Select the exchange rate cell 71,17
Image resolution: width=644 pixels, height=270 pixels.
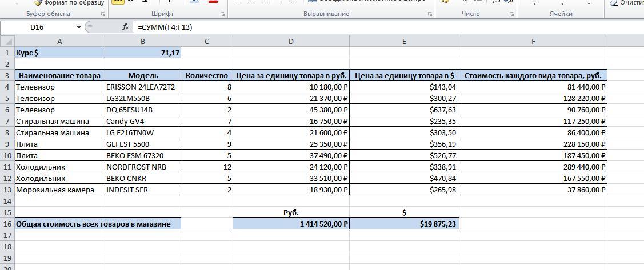click(143, 53)
